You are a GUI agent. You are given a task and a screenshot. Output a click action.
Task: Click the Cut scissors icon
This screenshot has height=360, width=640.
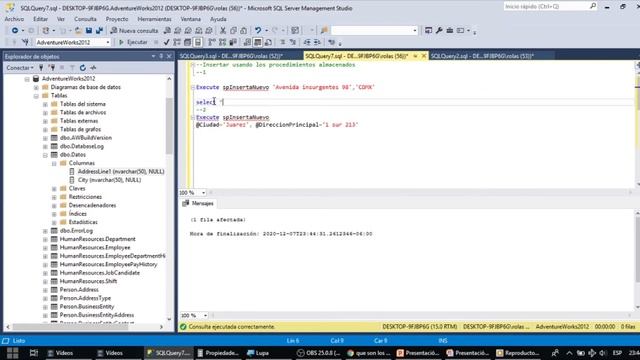coord(223,31)
